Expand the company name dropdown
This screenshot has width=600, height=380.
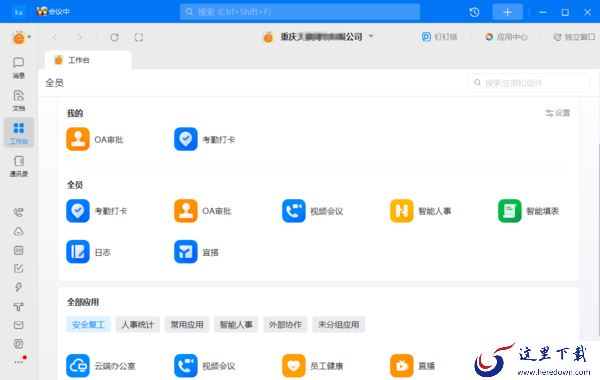371,36
